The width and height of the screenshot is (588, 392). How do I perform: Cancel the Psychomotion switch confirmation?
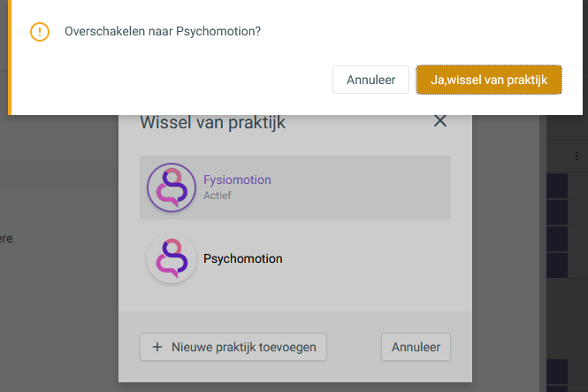370,80
